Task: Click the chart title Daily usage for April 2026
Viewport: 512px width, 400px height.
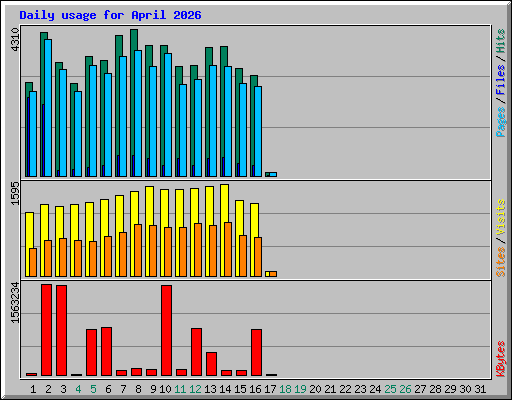Action: click(x=110, y=15)
